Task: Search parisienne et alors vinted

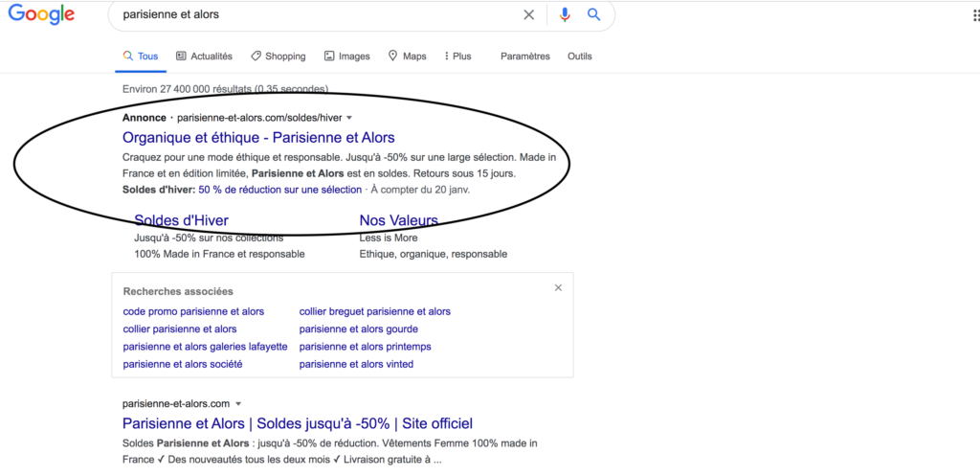Action: [356, 364]
